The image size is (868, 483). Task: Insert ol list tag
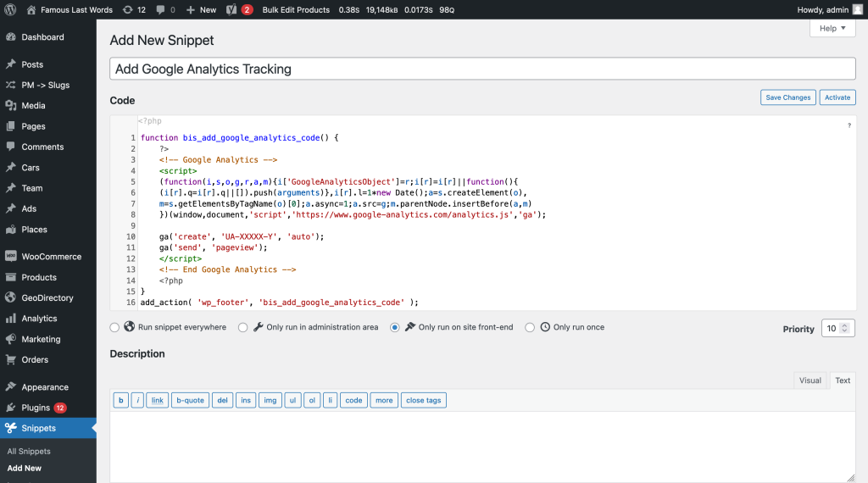pos(312,400)
